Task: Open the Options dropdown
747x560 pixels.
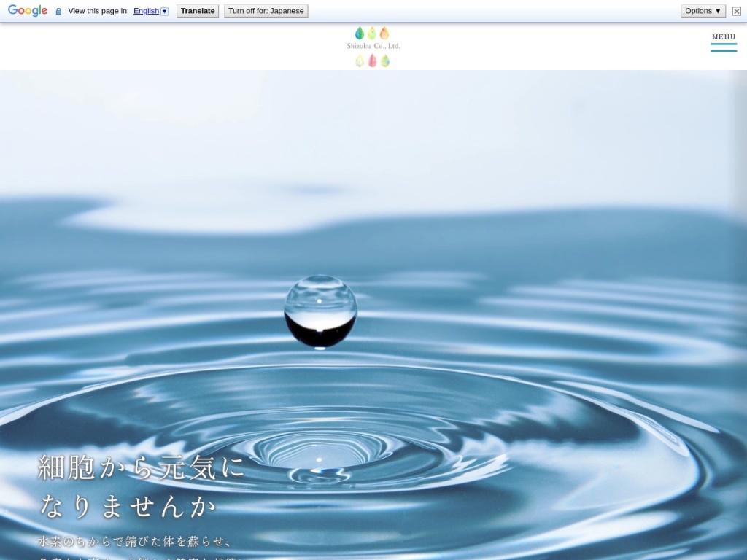Action: coord(703,11)
